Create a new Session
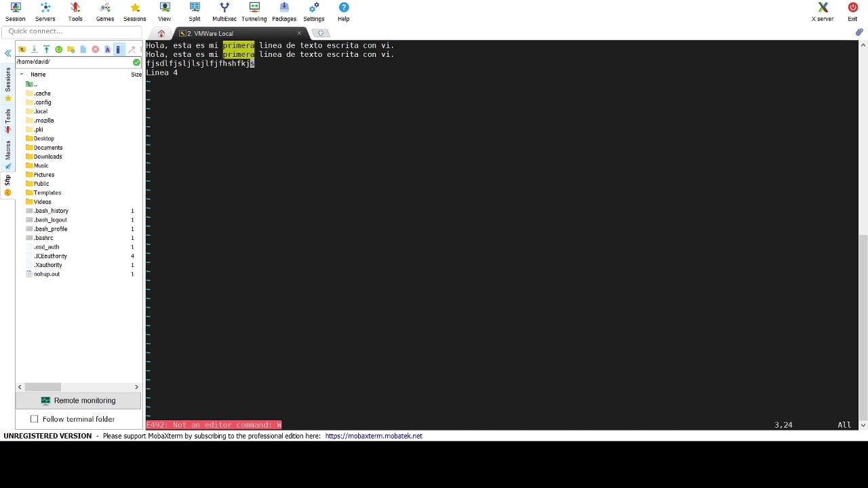Image resolution: width=868 pixels, height=488 pixels. tap(15, 10)
